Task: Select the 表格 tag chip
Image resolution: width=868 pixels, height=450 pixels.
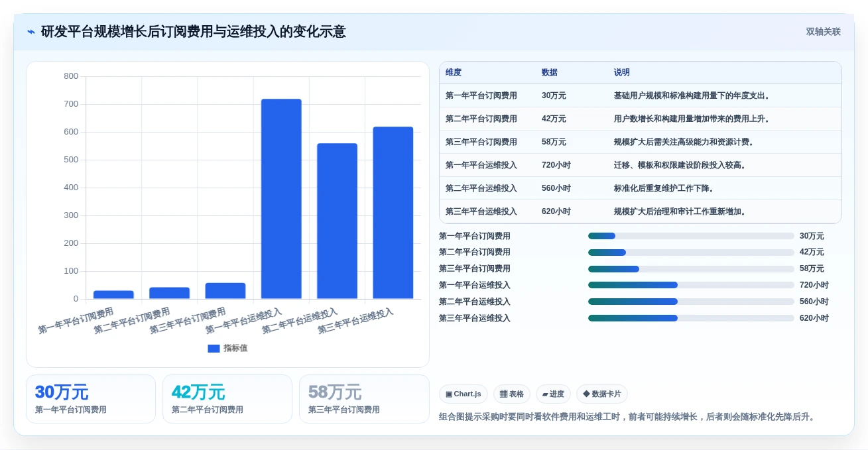Action: 511,394
